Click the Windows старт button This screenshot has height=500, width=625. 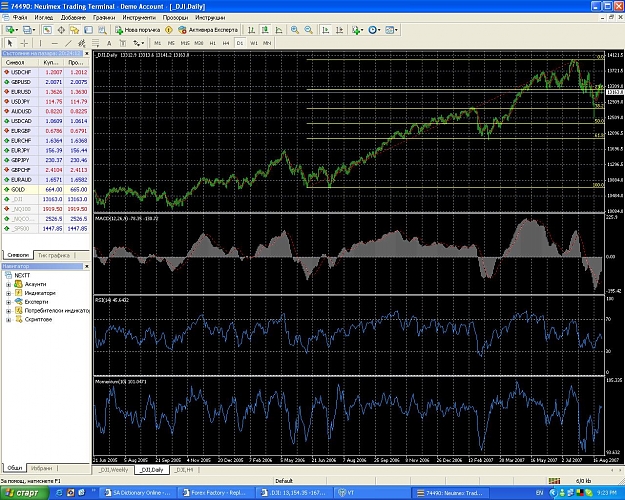24,493
